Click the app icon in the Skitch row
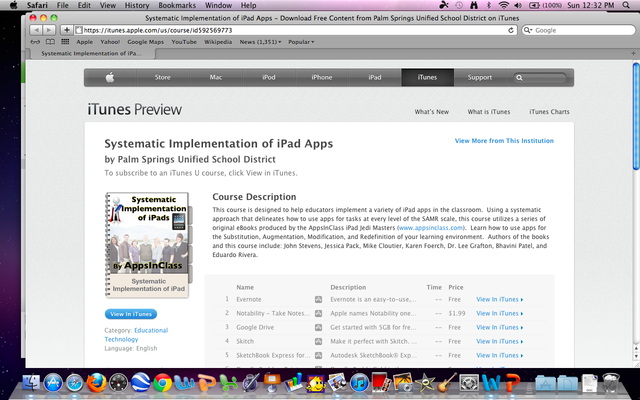The image size is (640, 400). coord(318,341)
